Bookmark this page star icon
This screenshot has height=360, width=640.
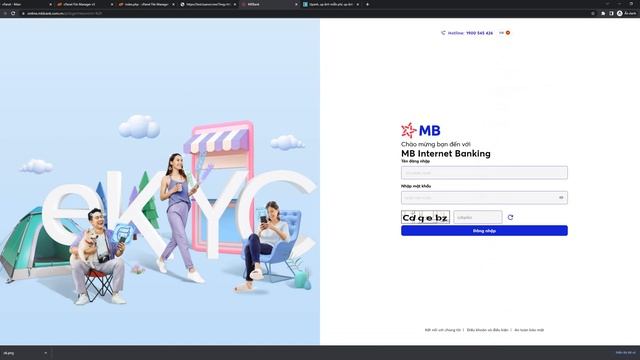593,13
